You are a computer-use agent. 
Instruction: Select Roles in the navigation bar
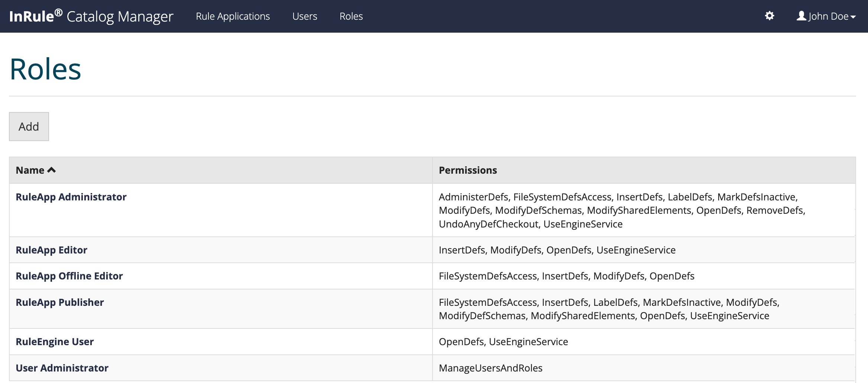(x=351, y=16)
